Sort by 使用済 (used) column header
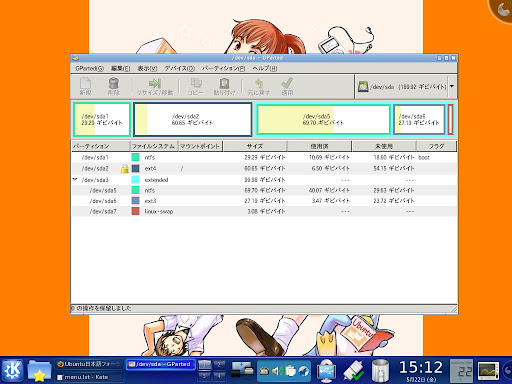Image resolution: width=512 pixels, height=384 pixels. [319, 146]
